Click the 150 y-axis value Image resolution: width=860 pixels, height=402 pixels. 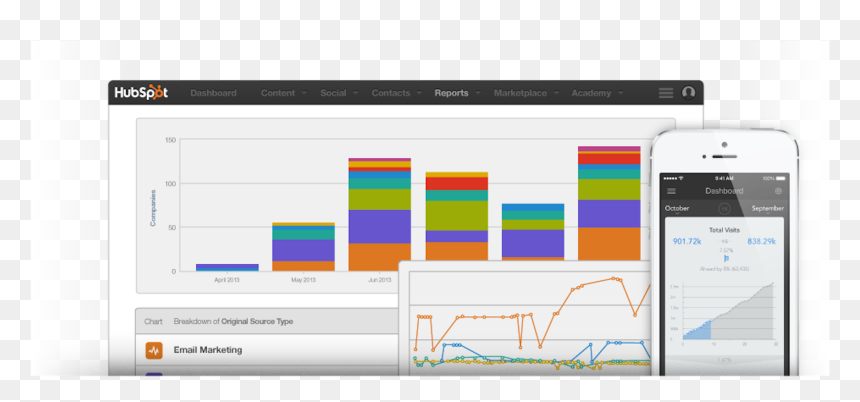[x=171, y=140]
